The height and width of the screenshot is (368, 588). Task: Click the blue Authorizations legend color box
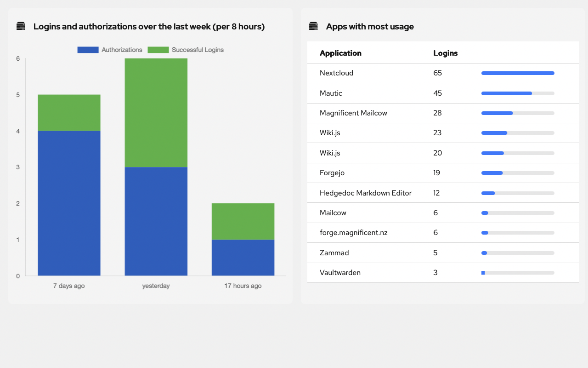coord(88,50)
